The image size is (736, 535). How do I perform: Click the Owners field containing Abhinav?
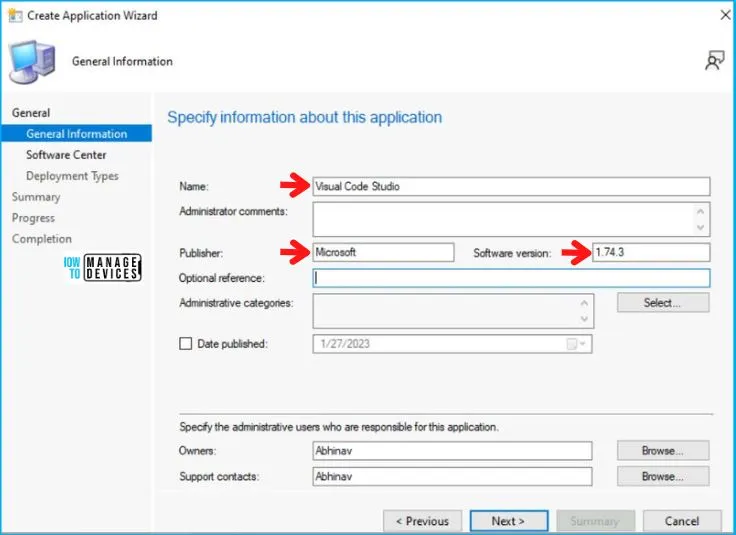[x=452, y=451]
